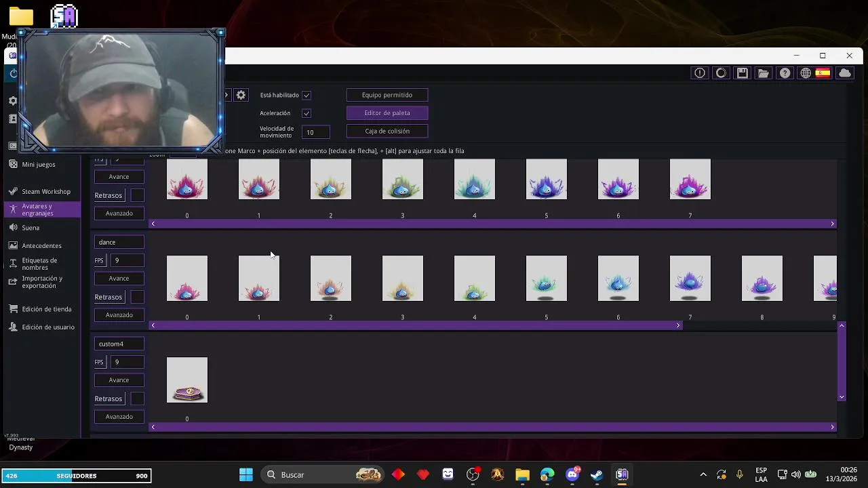868x488 pixels.
Task: Open Steam from the taskbar
Action: coord(597,474)
